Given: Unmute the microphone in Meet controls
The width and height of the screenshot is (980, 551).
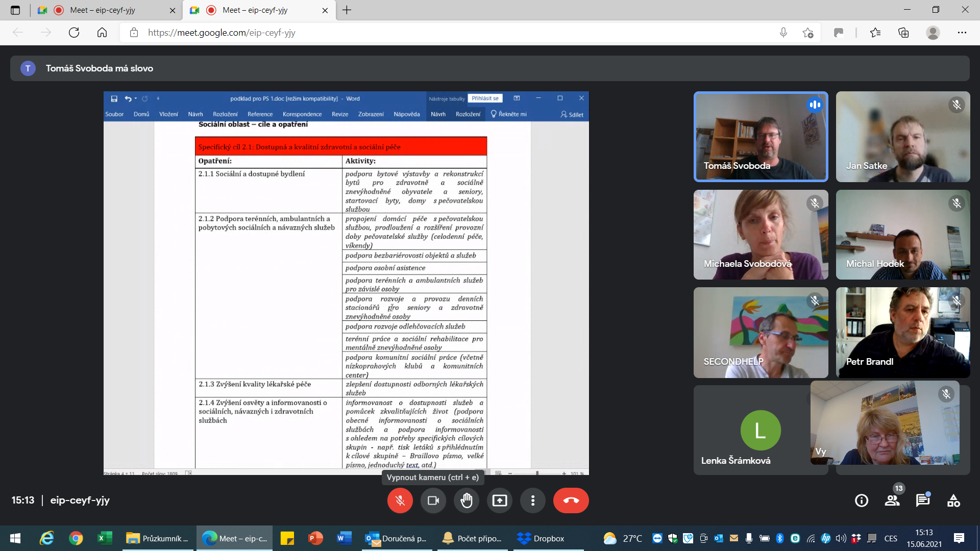Looking at the screenshot, I should click(400, 500).
